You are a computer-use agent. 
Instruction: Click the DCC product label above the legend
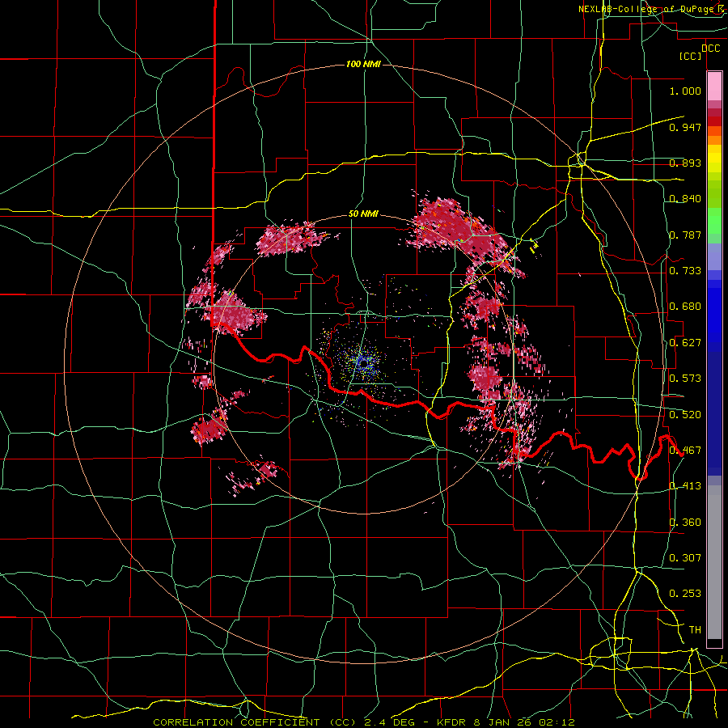(710, 49)
